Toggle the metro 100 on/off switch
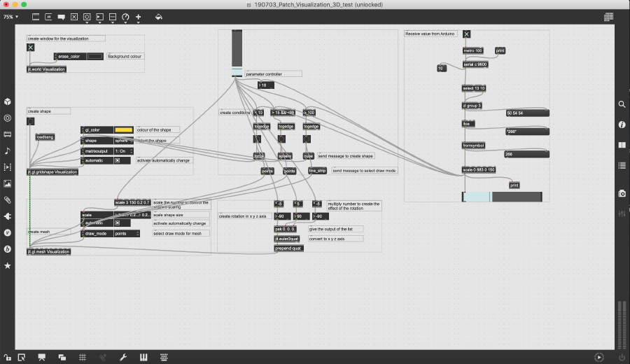 click(467, 34)
